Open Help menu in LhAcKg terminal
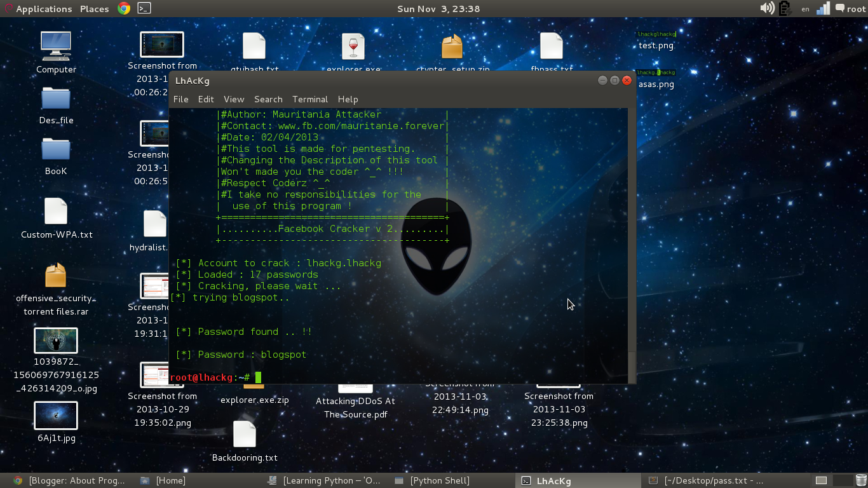This screenshot has height=488, width=868. 348,99
